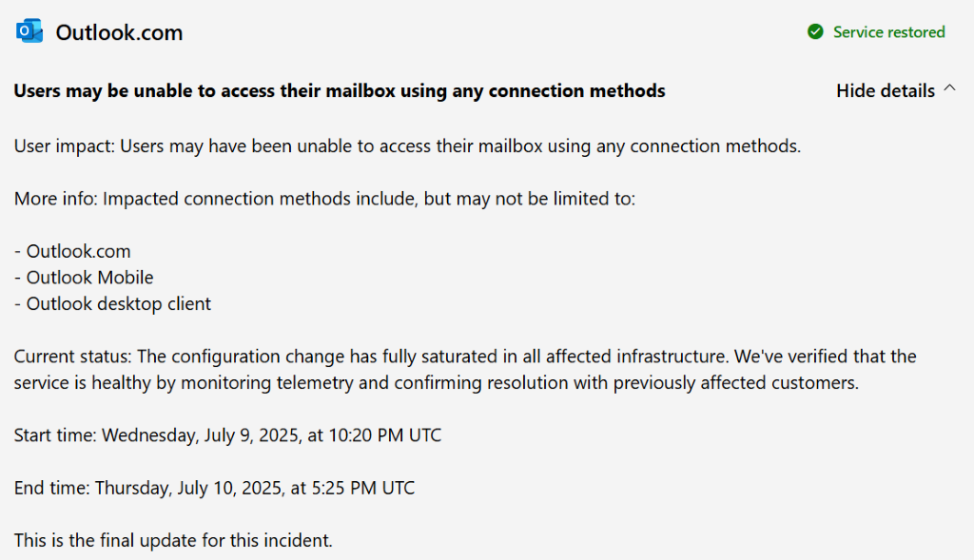Click the Outlook.com service heading
The image size is (974, 560).
(119, 32)
